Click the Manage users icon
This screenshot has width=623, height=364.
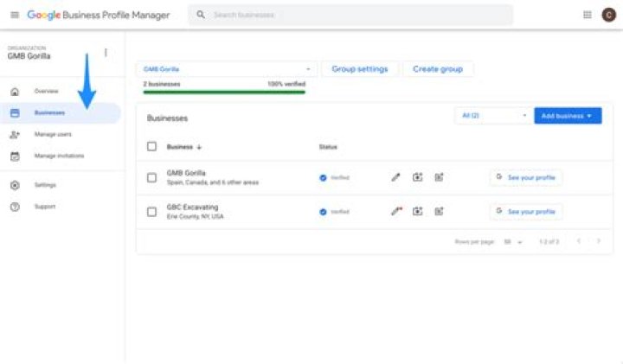15,135
